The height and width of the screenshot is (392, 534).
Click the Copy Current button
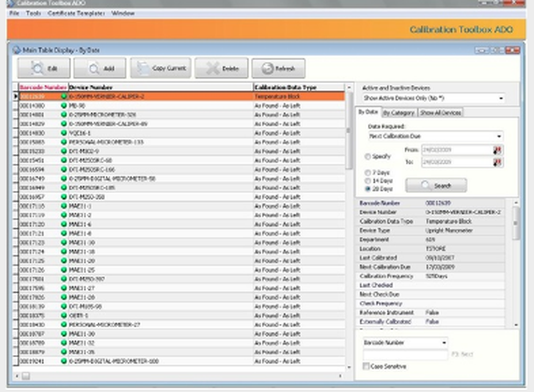(x=161, y=68)
